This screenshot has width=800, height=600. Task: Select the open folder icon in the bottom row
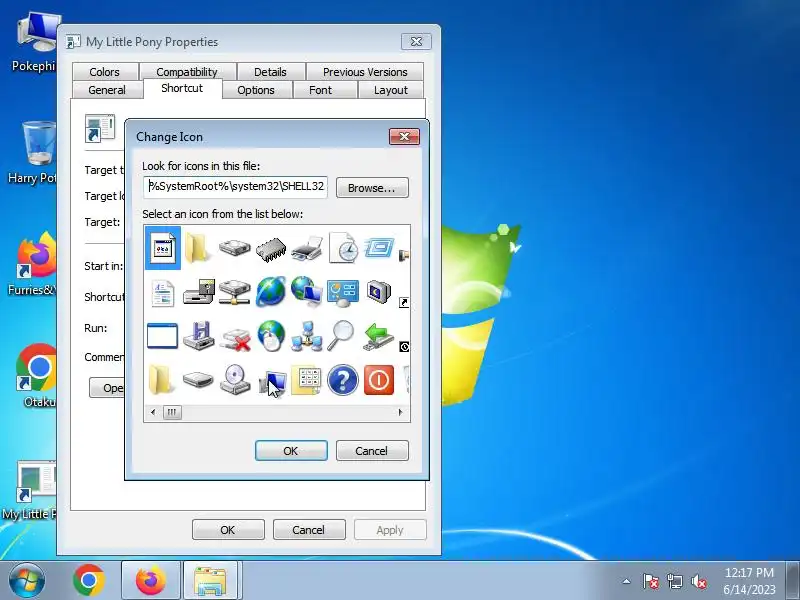162,380
